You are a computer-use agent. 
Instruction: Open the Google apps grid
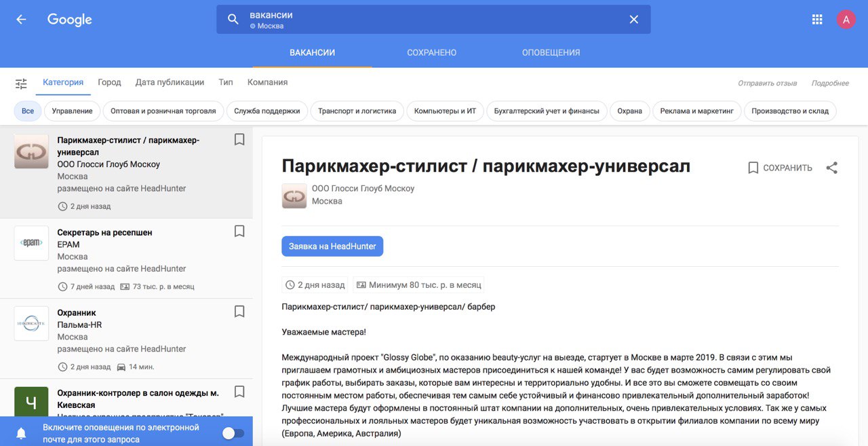tap(817, 20)
